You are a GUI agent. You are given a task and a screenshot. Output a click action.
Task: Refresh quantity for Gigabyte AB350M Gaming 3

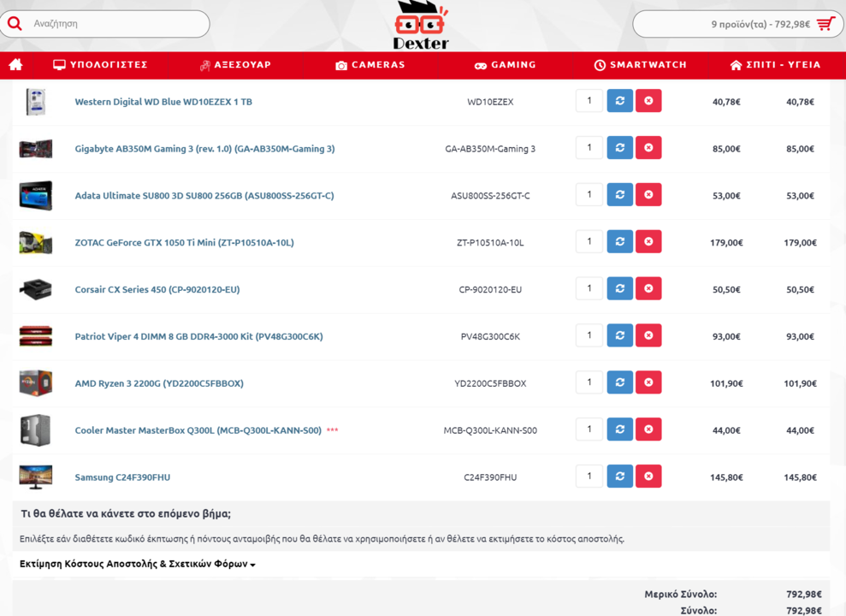pyautogui.click(x=620, y=148)
